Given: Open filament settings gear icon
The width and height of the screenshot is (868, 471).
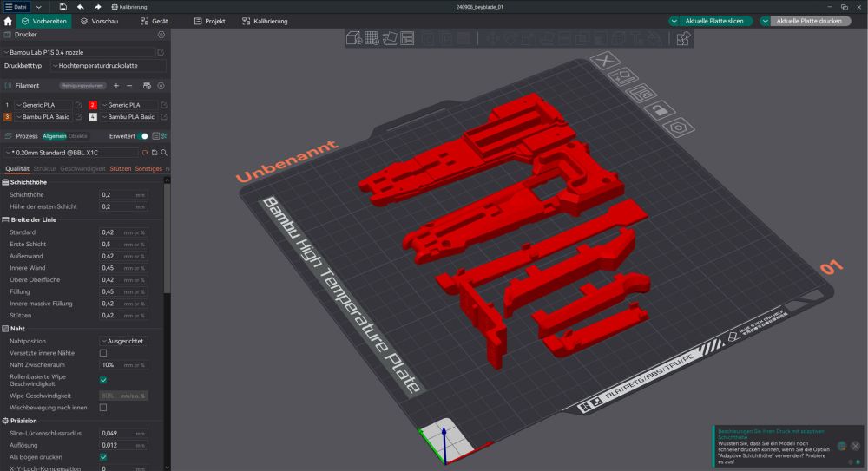Looking at the screenshot, I should click(161, 86).
